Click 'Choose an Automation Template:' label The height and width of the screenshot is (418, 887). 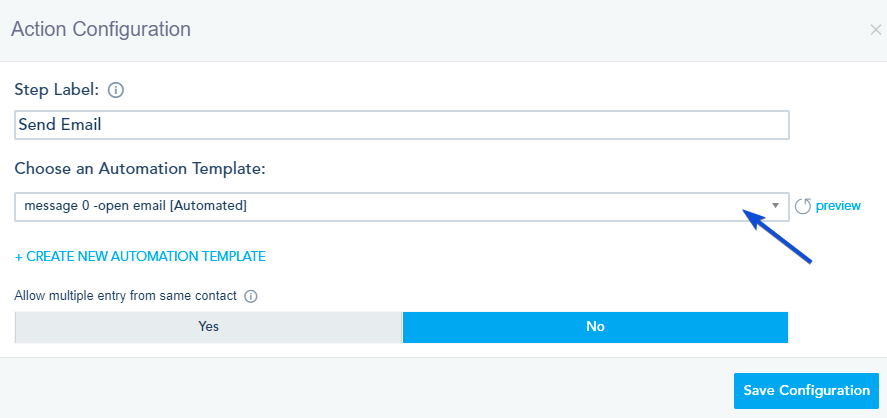139,168
